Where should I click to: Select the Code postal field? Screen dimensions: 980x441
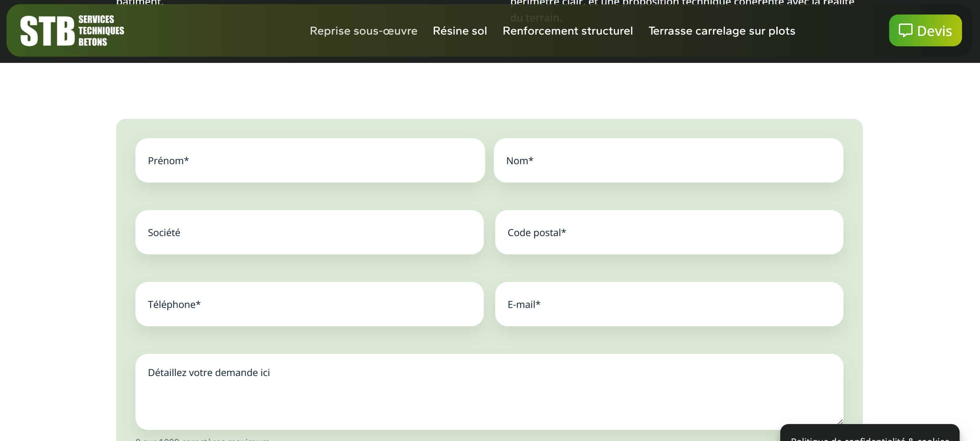pyautogui.click(x=669, y=232)
